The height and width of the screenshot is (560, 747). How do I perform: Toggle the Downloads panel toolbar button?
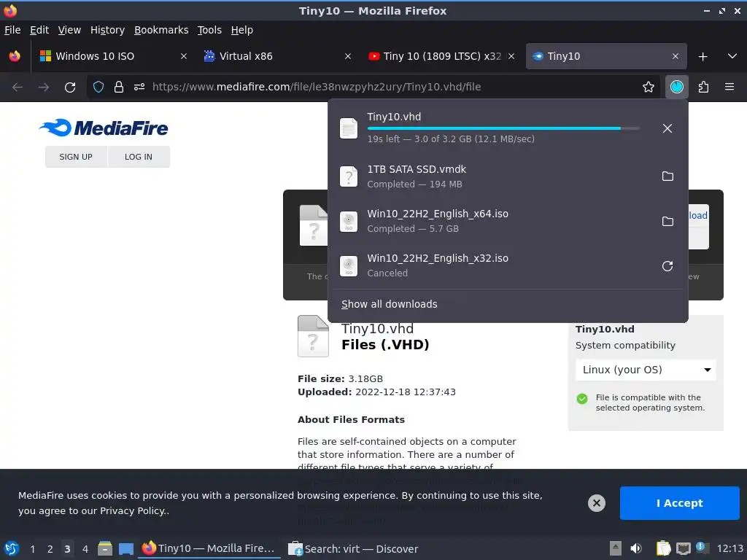[x=676, y=87]
